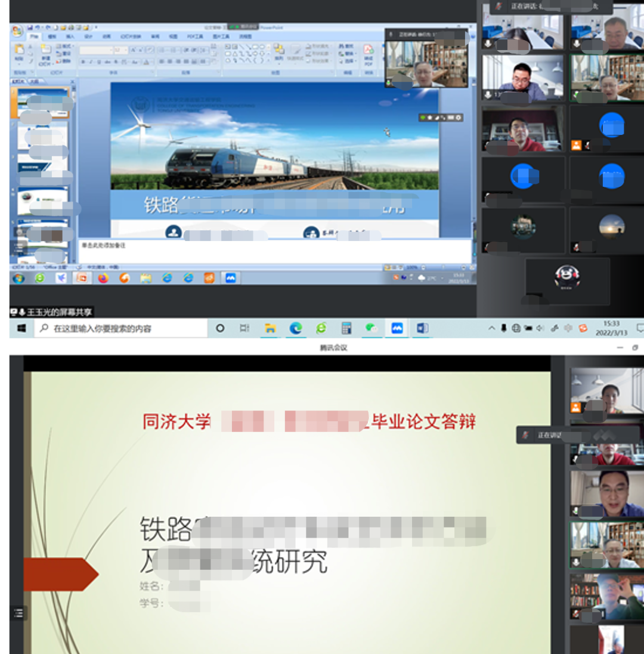Open Firefox in the shared Windows 7 taskbar
Screen dimensions: 644x654
(103, 278)
